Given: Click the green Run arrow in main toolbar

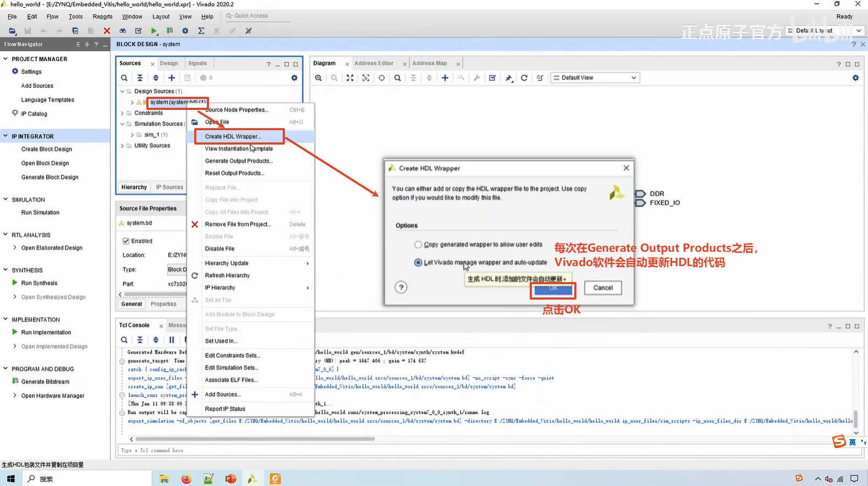Looking at the screenshot, I should [x=154, y=31].
